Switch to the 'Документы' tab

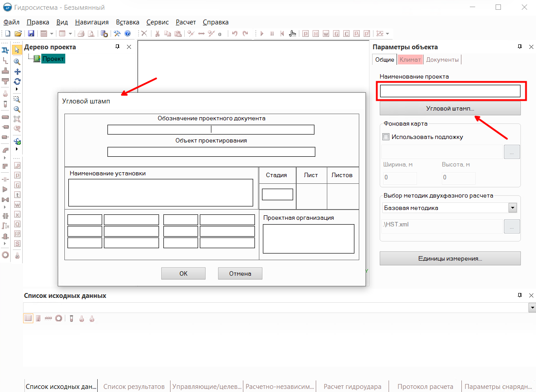click(442, 59)
